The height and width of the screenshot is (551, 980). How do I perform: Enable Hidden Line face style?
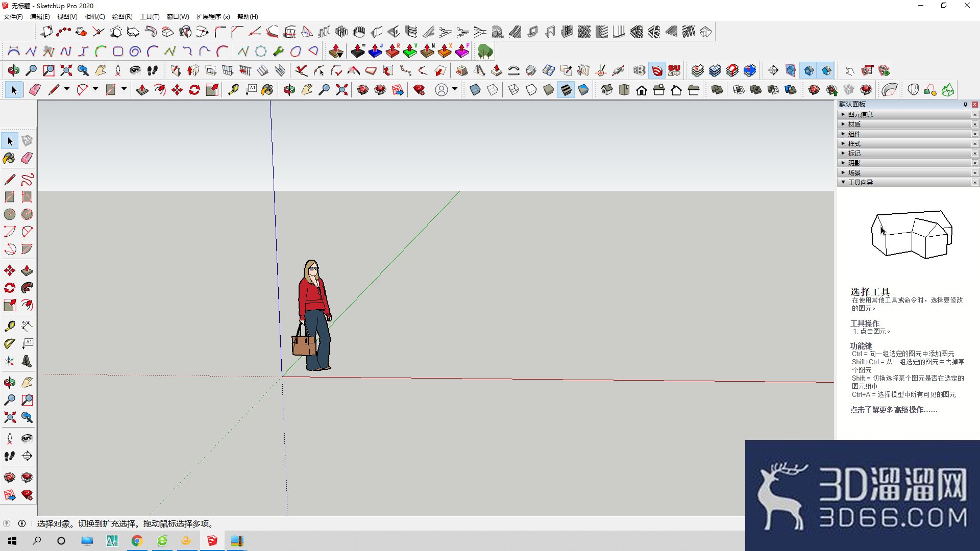(531, 90)
